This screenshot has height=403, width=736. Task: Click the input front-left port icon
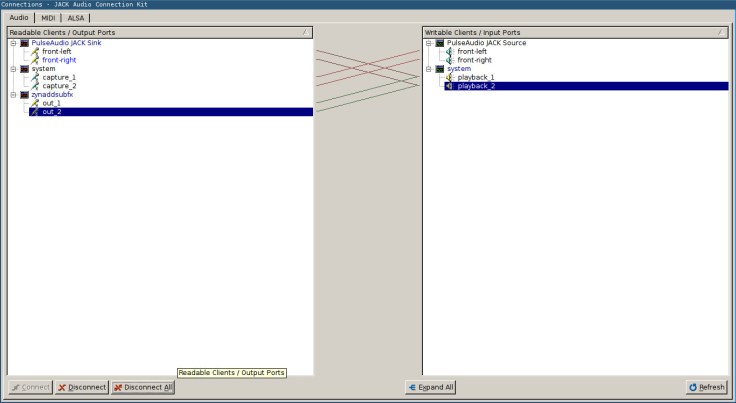[x=450, y=52]
